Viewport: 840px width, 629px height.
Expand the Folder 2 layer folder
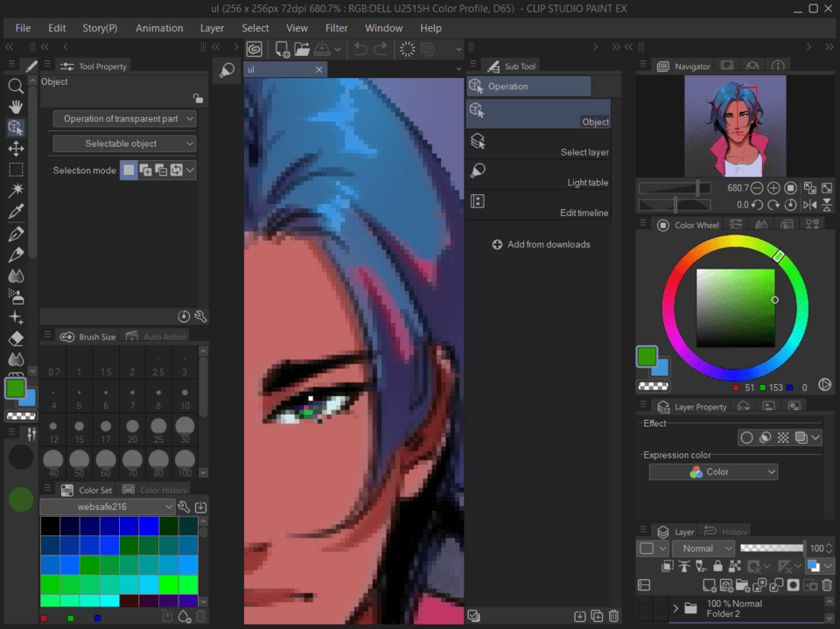tap(675, 609)
